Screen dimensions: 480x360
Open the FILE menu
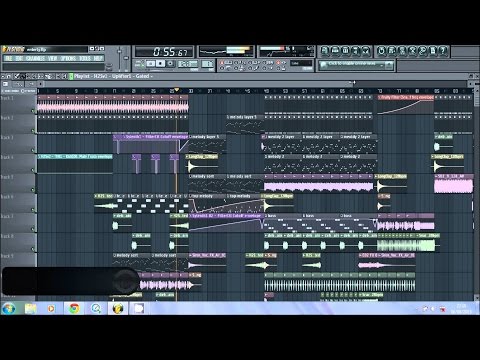(x=8, y=58)
